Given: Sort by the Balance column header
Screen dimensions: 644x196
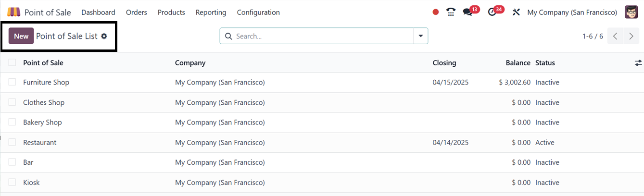Looking at the screenshot, I should coord(518,62).
